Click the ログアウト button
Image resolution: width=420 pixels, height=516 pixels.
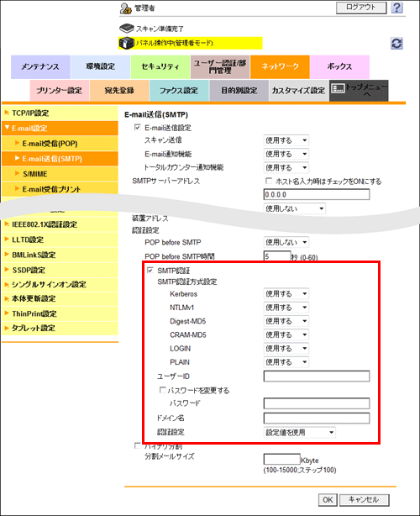pyautogui.click(x=361, y=8)
